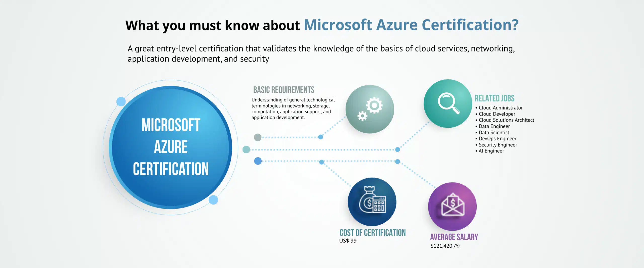Image resolution: width=644 pixels, height=268 pixels.
Task: Select AI Engineer in related jobs
Action: (491, 151)
